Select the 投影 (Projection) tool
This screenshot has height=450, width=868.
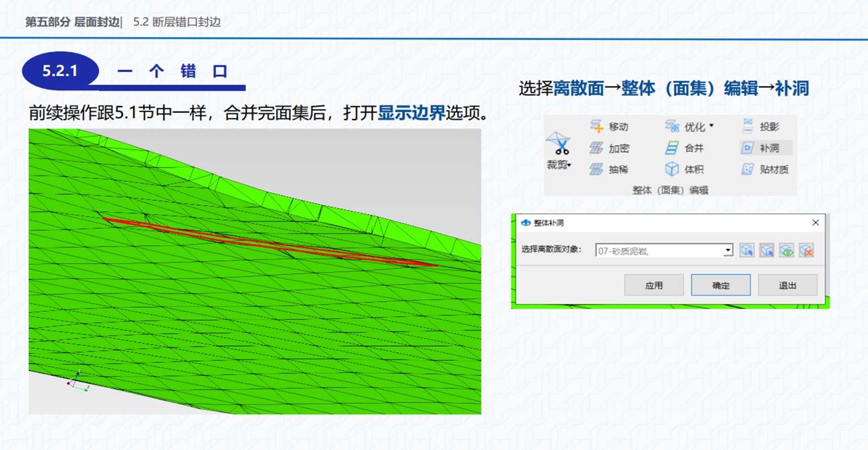point(761,127)
